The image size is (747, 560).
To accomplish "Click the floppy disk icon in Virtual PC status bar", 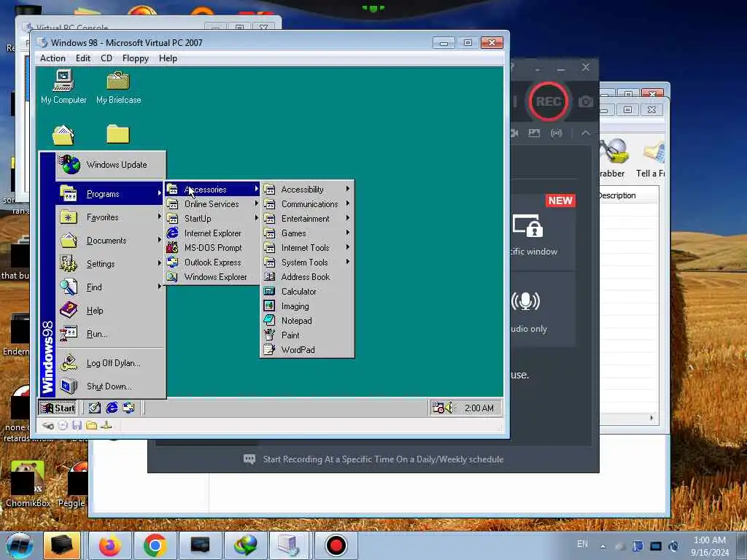I will tap(77, 425).
